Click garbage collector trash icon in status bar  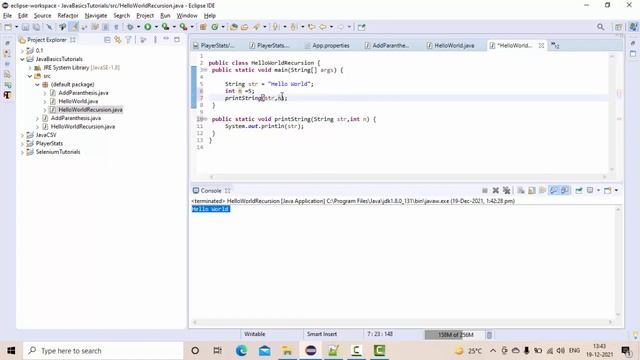pos(489,335)
